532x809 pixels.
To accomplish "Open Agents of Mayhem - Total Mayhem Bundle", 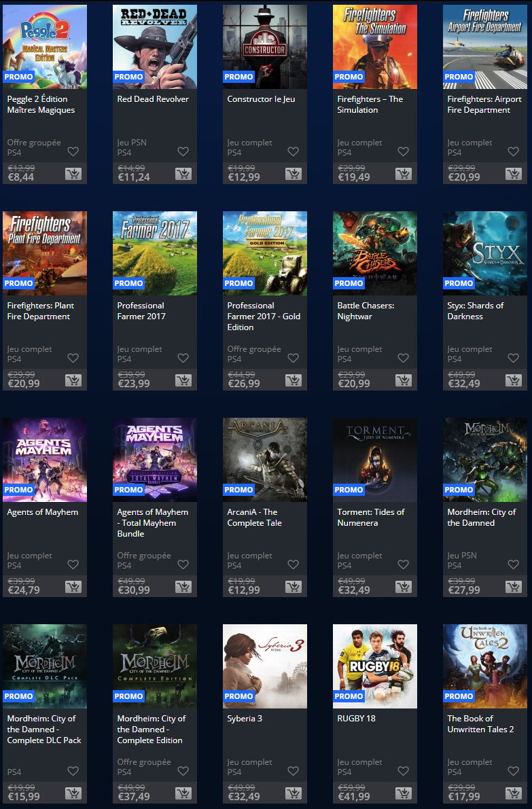I will tap(153, 523).
